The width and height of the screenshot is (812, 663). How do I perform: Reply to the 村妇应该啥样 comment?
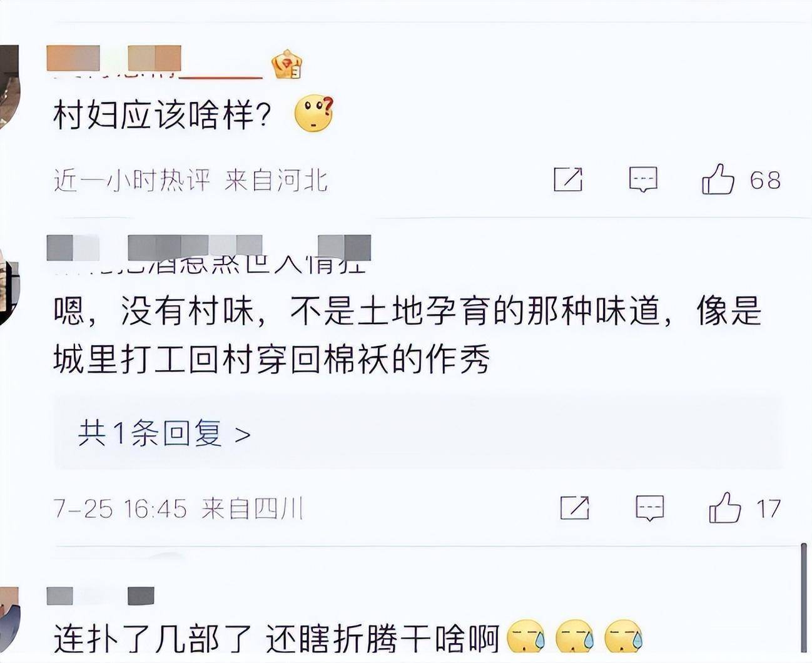(643, 180)
